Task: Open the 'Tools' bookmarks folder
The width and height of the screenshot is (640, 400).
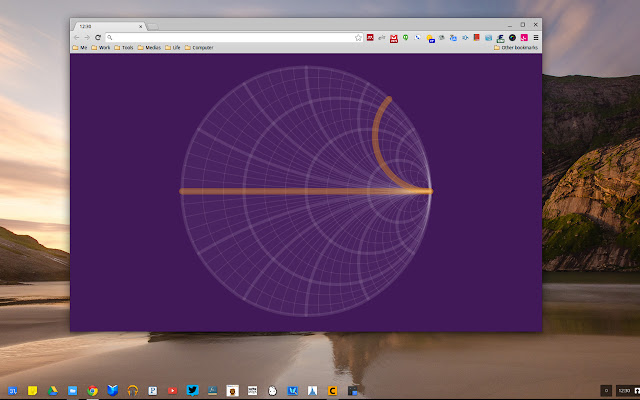Action: 124,48
